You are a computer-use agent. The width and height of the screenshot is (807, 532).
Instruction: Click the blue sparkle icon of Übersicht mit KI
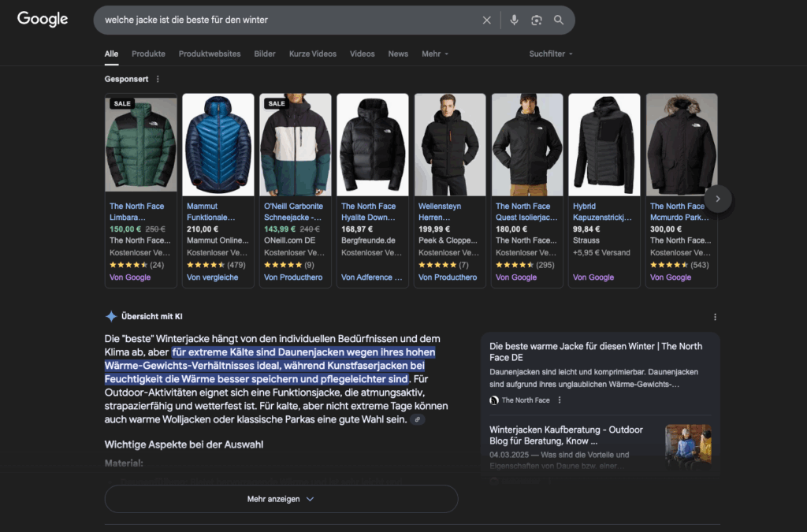[x=110, y=316]
